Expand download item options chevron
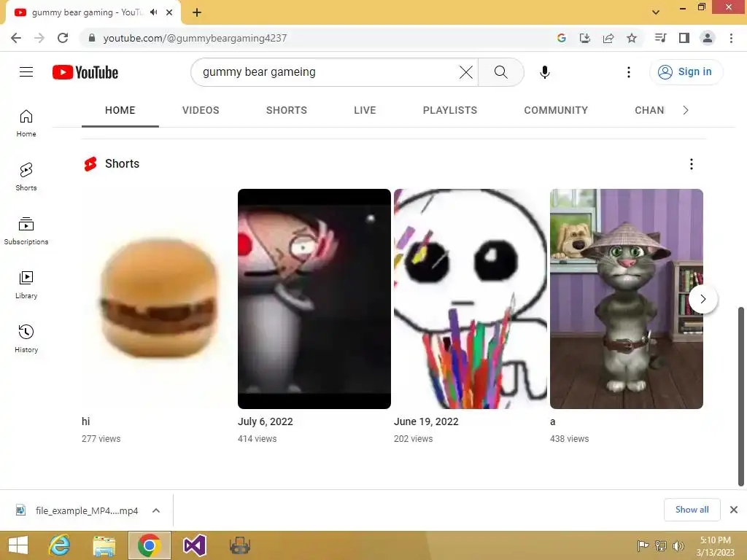This screenshot has width=747, height=560. (156, 510)
